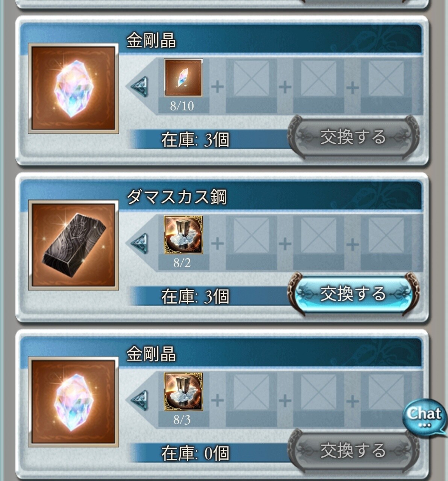Tap the 在庫: 0個 stock label
Viewport: 448px width, 481px height.
(195, 453)
